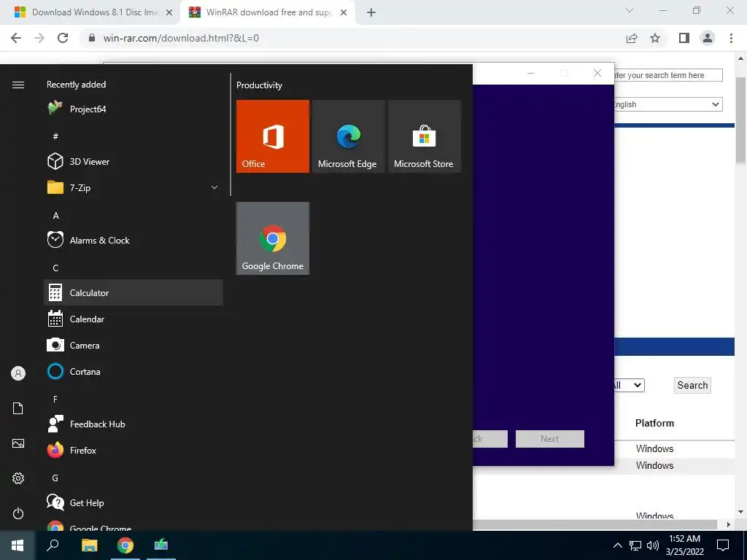Click the Productivity group heading
The width and height of the screenshot is (747, 560).
(x=259, y=85)
